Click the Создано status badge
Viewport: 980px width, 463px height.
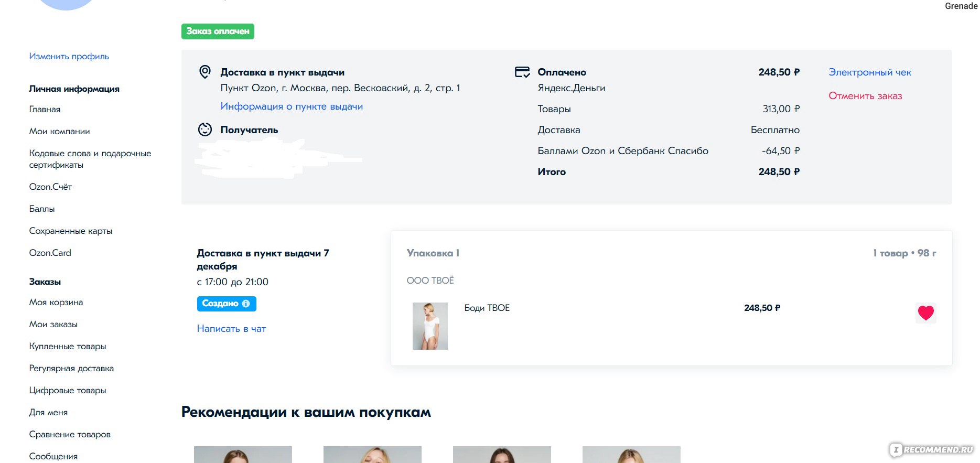pyautogui.click(x=227, y=304)
